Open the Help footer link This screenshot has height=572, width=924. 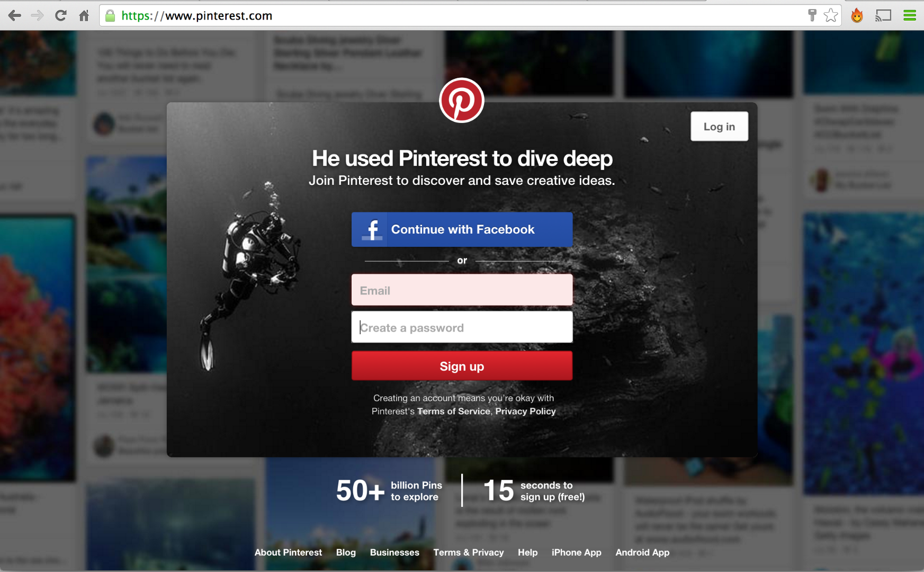tap(527, 552)
